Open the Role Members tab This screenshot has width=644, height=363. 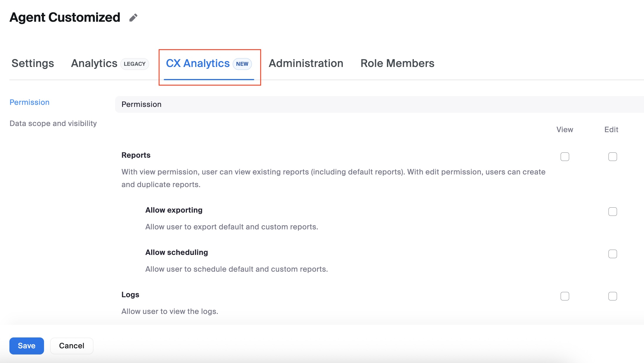point(397,63)
